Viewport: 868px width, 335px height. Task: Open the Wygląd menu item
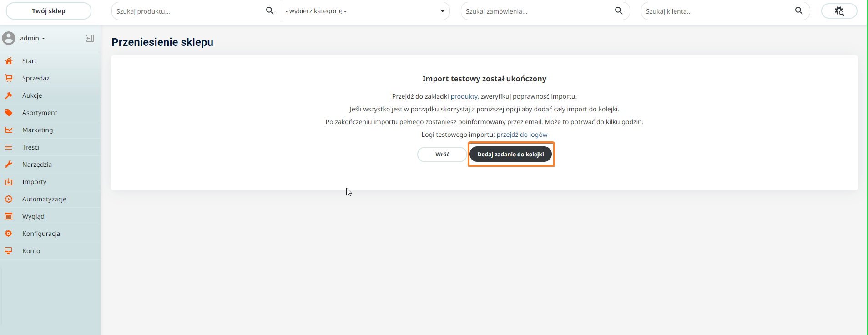pos(50,216)
